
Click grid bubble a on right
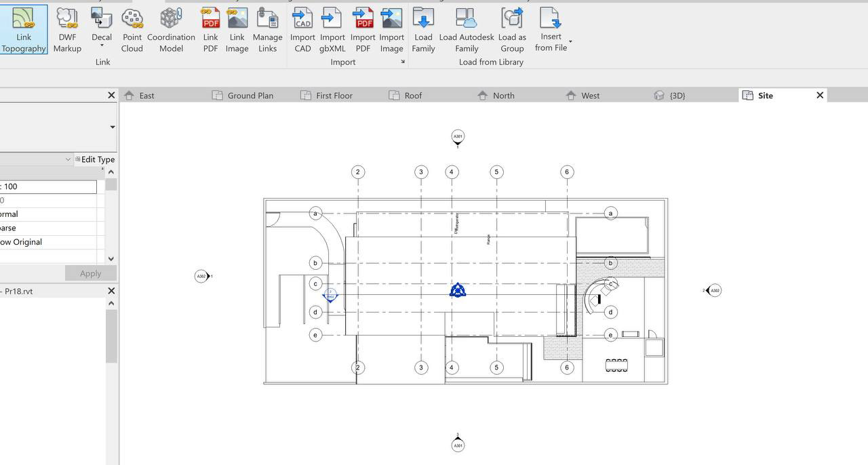tap(610, 214)
